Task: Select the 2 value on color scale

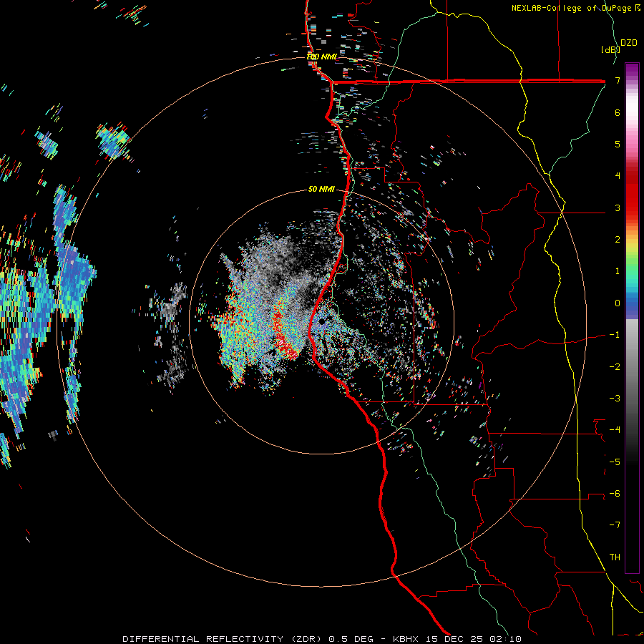Action: pyautogui.click(x=618, y=240)
